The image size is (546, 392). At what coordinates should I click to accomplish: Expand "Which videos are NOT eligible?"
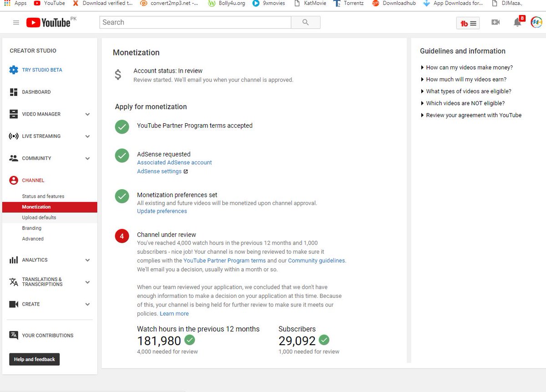(463, 103)
